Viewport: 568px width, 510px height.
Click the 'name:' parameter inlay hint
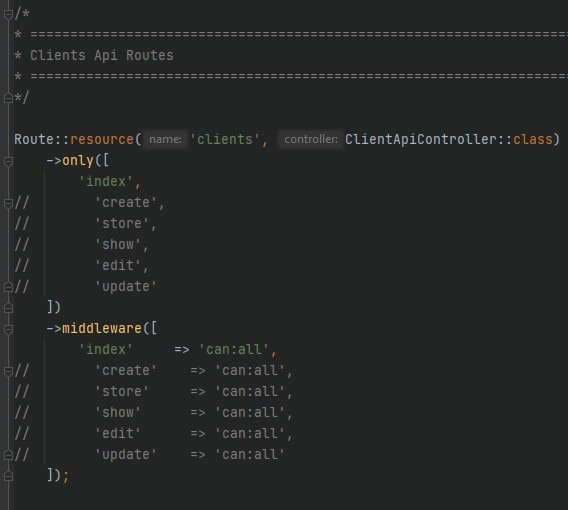pos(165,139)
